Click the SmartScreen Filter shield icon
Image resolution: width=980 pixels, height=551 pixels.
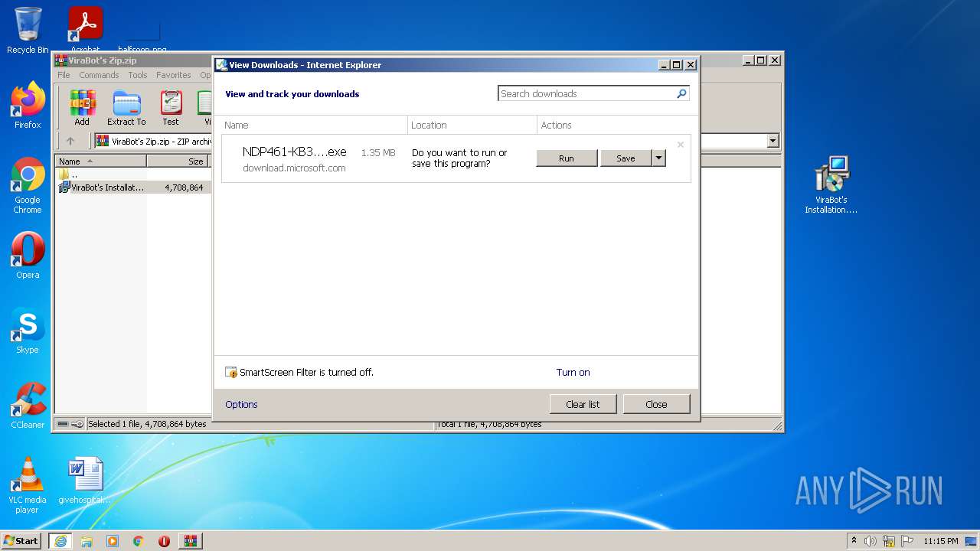coord(231,373)
